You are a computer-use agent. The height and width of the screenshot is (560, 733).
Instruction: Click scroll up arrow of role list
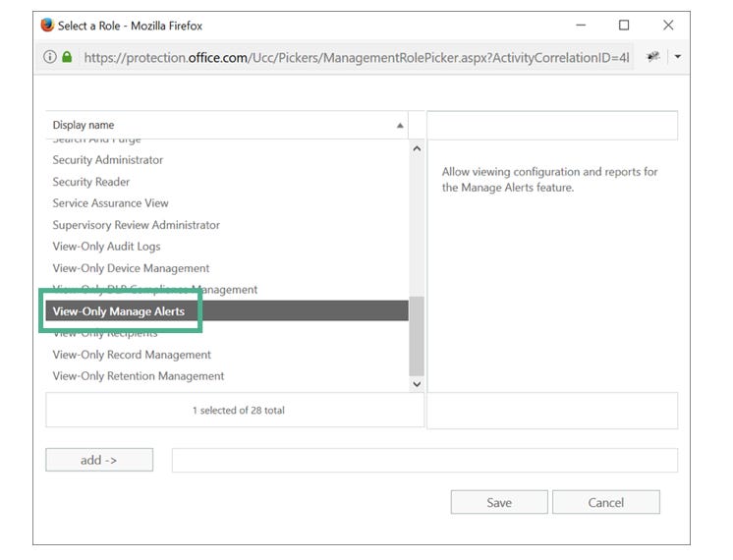417,148
